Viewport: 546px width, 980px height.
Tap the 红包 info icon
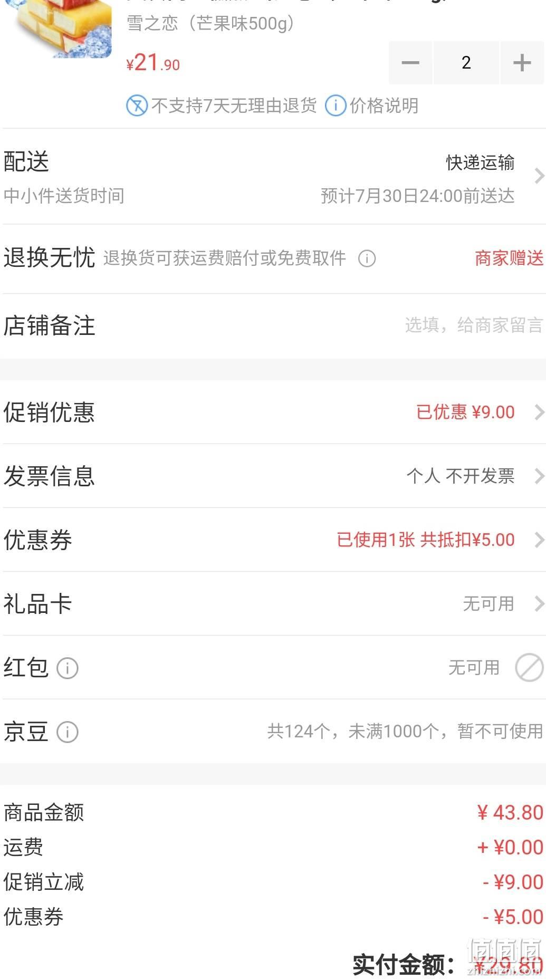(x=68, y=668)
